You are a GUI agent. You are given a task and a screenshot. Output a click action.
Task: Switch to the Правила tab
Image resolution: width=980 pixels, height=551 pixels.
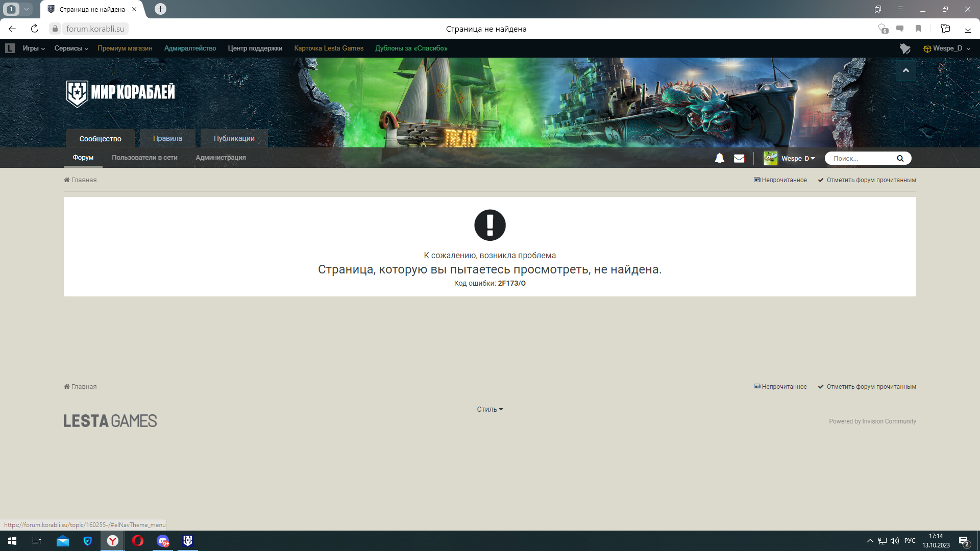pyautogui.click(x=167, y=138)
